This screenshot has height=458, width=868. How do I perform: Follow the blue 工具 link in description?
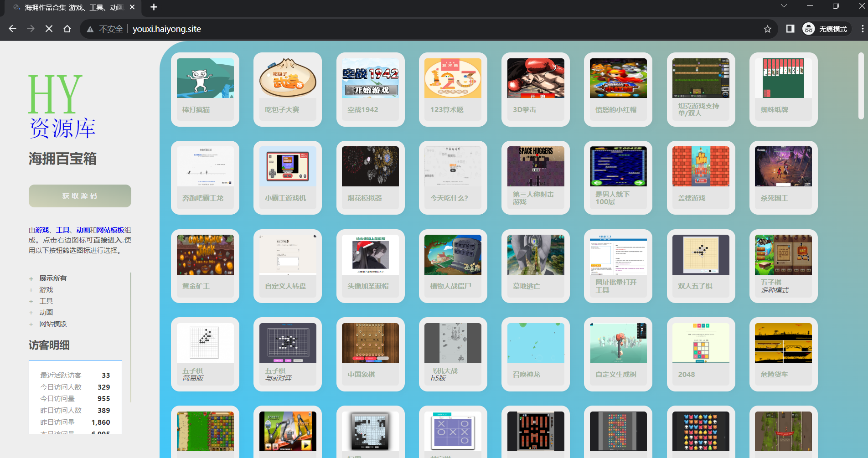(63, 230)
